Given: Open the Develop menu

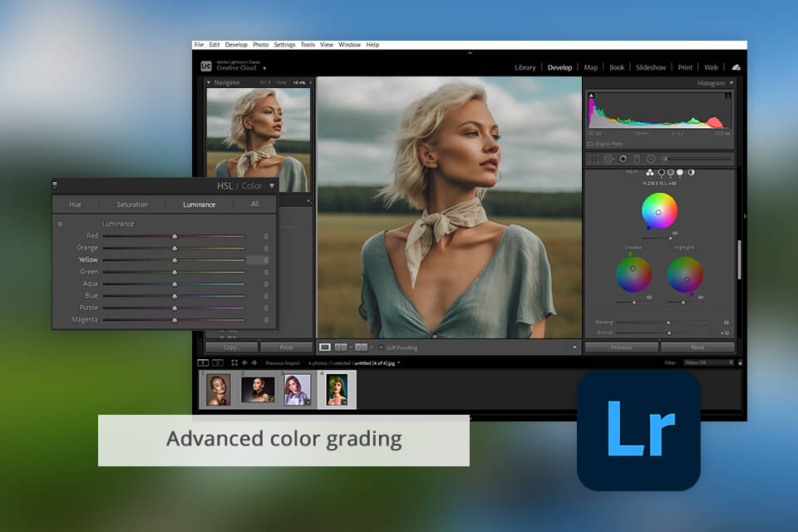Looking at the screenshot, I should [x=236, y=45].
